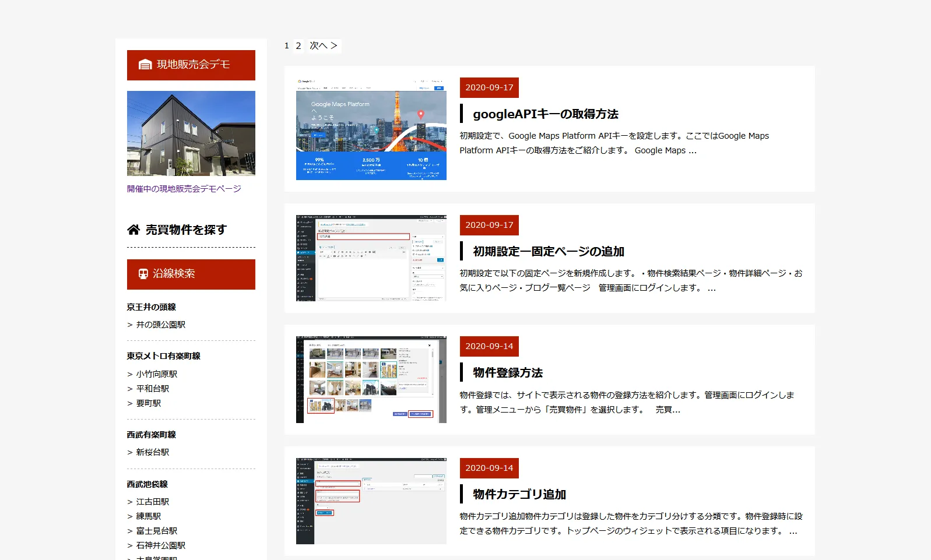The height and width of the screenshot is (560, 931).
Task: Click the property photo grid thumbnail
Action: coord(371,379)
